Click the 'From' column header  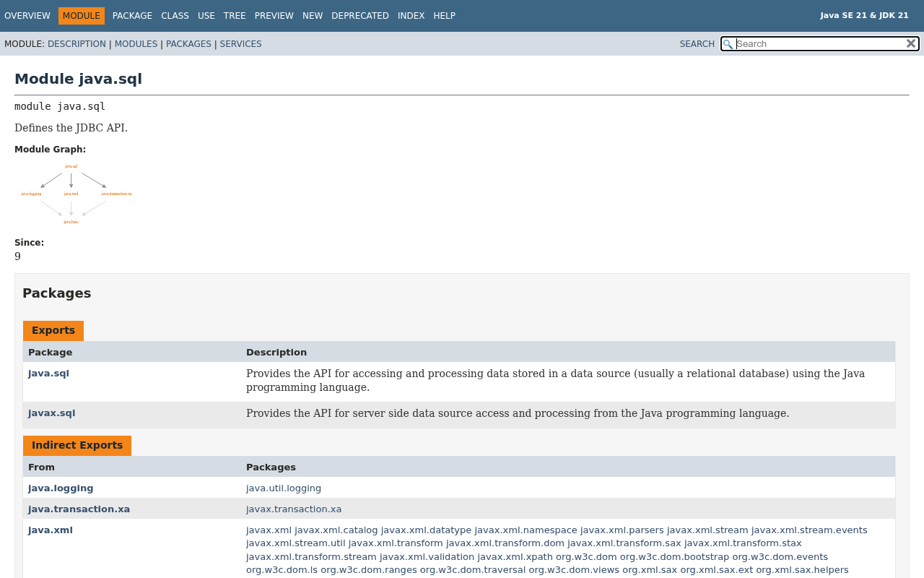(40, 467)
